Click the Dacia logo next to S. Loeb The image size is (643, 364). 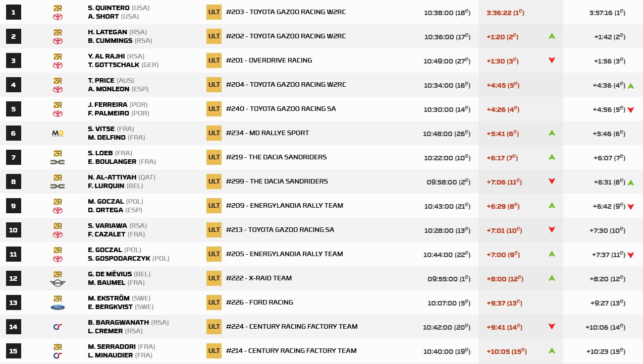(x=58, y=162)
